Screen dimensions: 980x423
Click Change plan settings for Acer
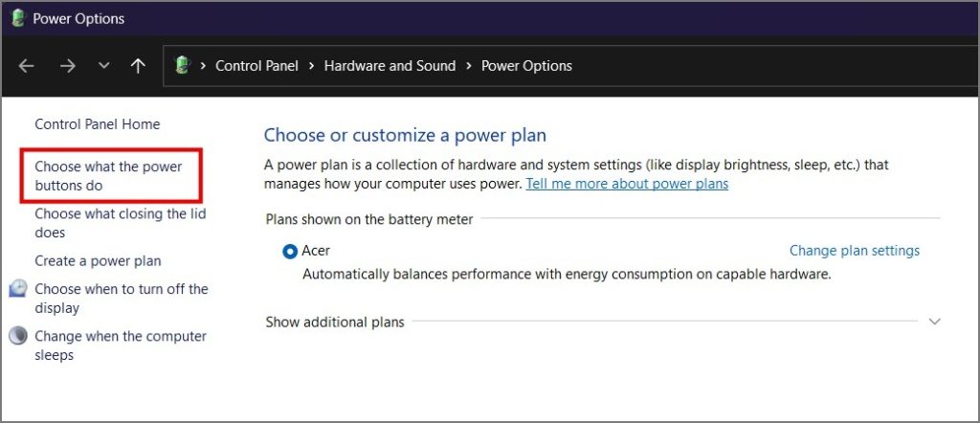tap(854, 251)
